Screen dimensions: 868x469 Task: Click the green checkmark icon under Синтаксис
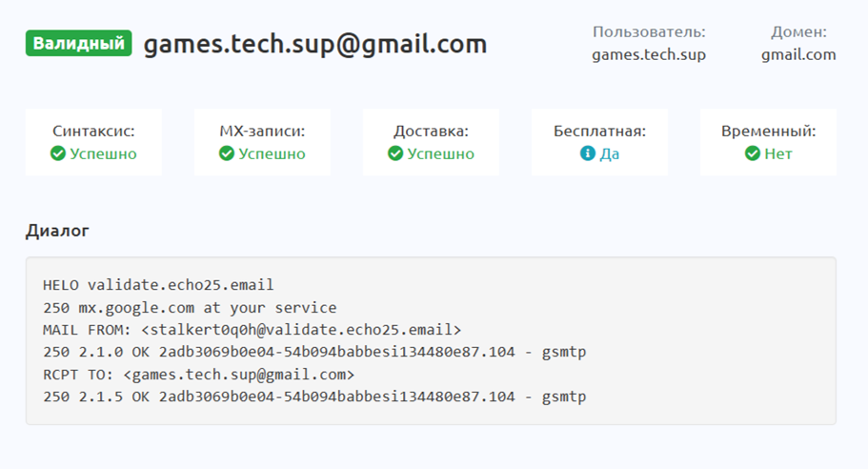(x=58, y=153)
